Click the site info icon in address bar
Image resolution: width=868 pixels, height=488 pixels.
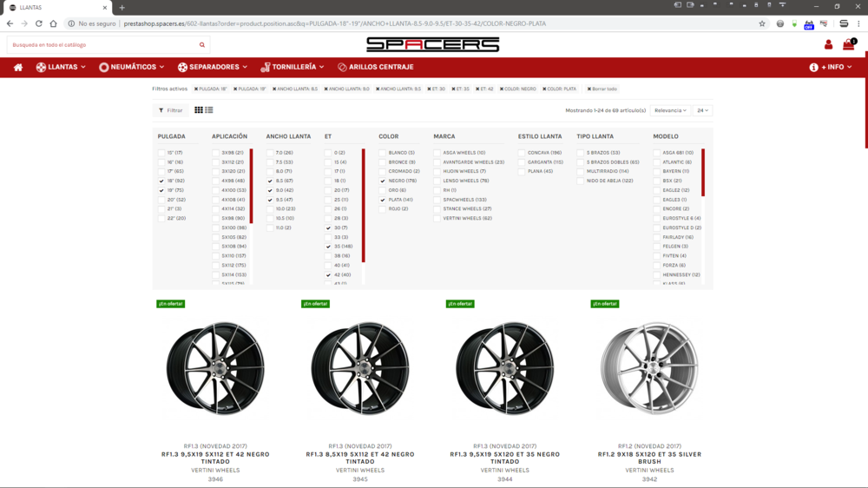coord(71,23)
